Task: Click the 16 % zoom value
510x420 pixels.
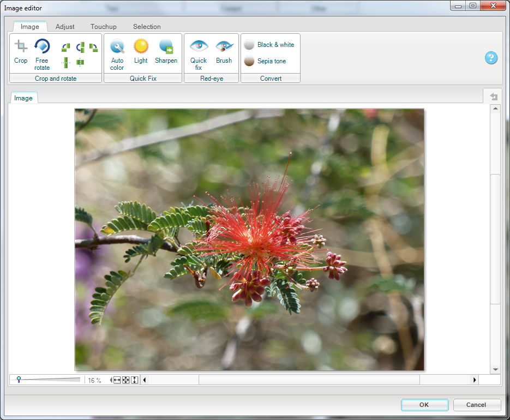Action: pos(95,380)
